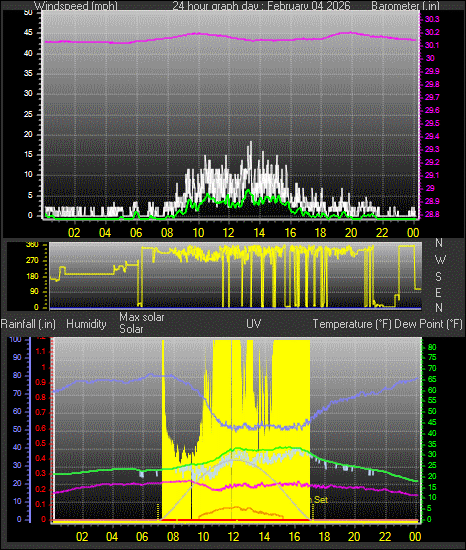466x550 pixels.
Task: Click the 180 label on the wind direction axis
Action: point(32,276)
